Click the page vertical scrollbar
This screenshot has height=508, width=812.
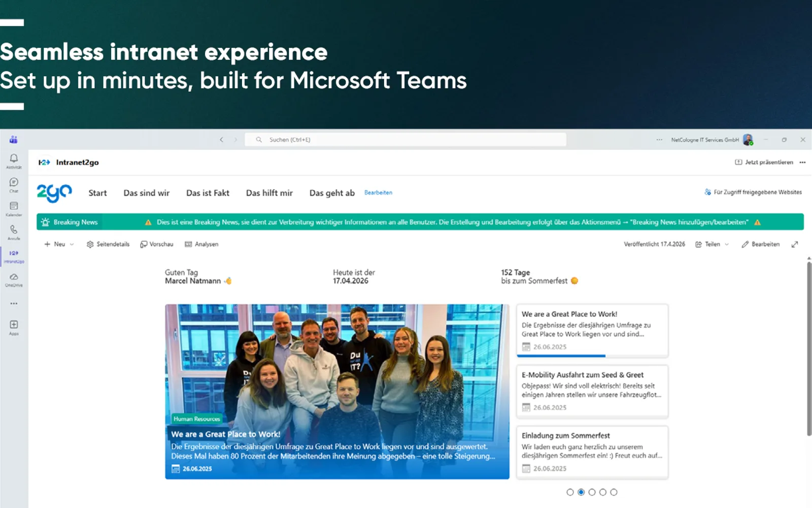[809, 348]
